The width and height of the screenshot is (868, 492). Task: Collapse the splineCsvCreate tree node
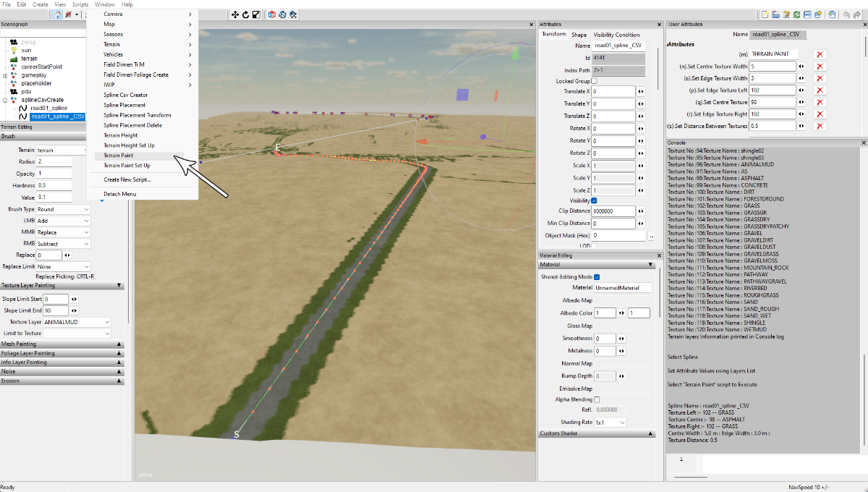[5, 100]
